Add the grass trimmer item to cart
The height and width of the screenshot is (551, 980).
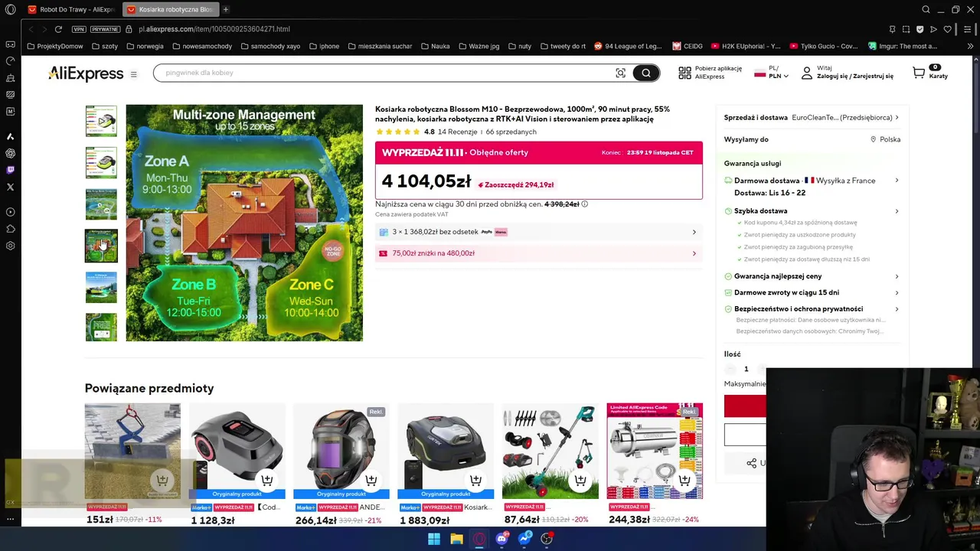click(x=580, y=480)
